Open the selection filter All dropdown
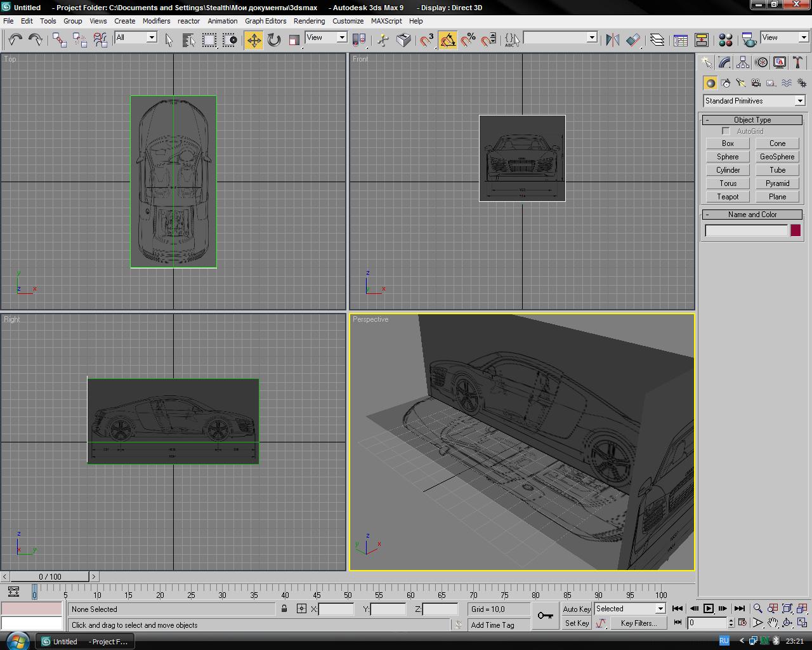The height and width of the screenshot is (650, 812). (136, 38)
